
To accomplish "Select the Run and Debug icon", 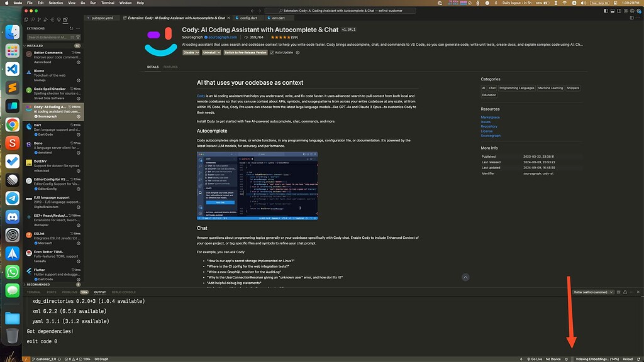I will click(x=45, y=20).
